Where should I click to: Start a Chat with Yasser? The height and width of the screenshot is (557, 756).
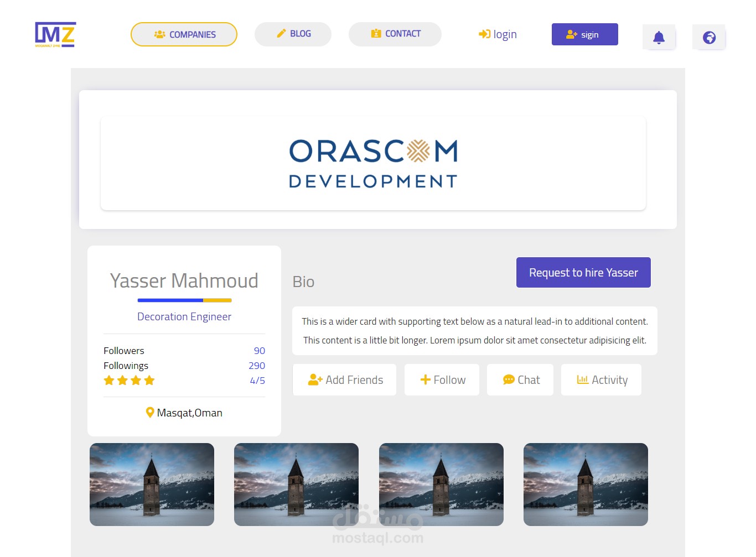(x=520, y=380)
